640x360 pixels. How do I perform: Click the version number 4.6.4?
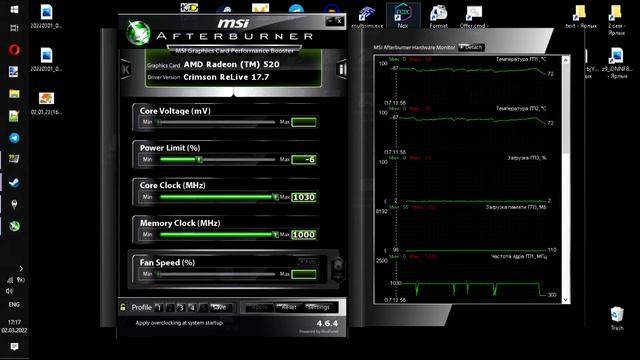[x=327, y=323]
